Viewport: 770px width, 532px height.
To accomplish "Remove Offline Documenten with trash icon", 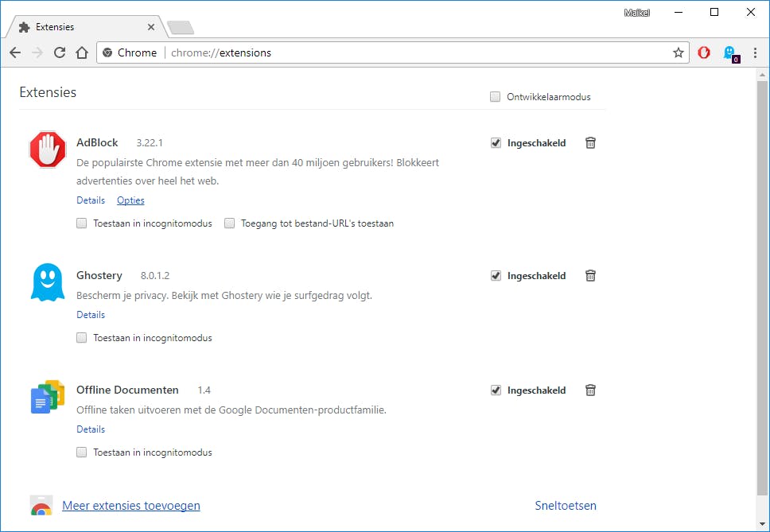I will (590, 390).
